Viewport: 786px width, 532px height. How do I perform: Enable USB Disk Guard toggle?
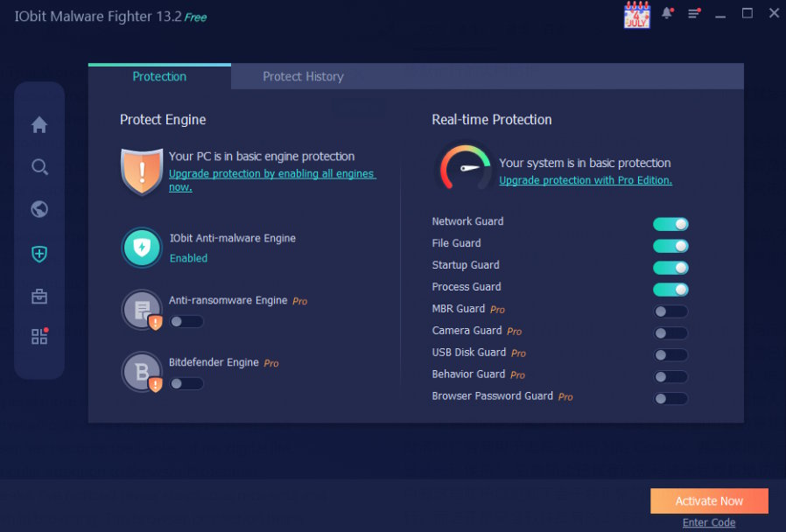point(670,355)
